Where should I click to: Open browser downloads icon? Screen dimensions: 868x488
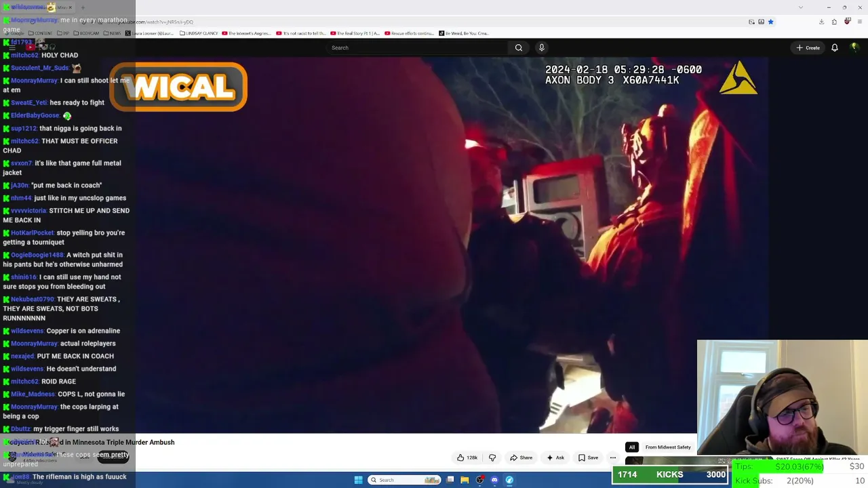pyautogui.click(x=821, y=22)
